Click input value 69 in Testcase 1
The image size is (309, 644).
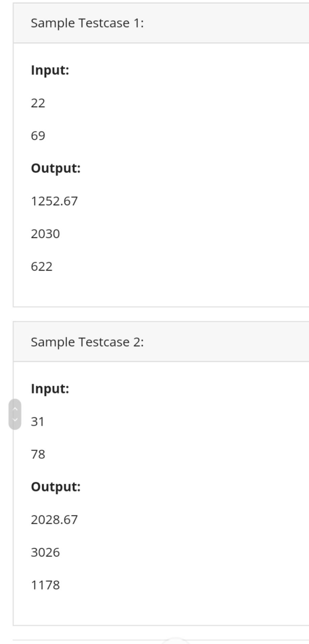38,136
